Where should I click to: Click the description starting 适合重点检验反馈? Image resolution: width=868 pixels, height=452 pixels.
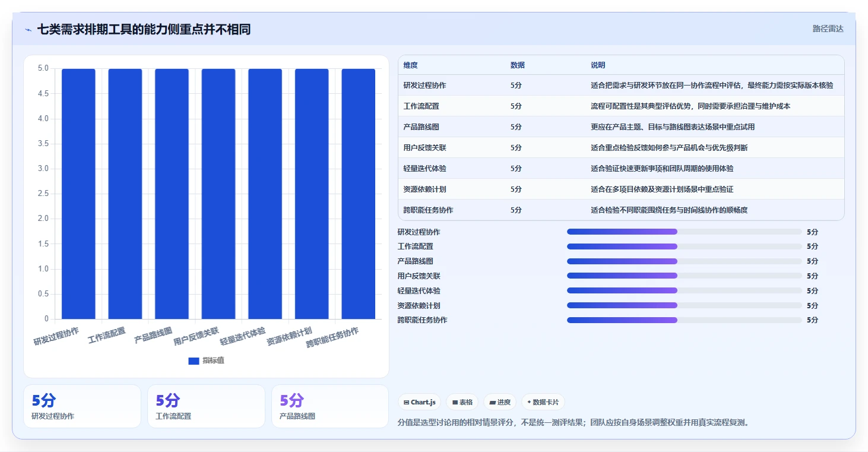pyautogui.click(x=669, y=148)
